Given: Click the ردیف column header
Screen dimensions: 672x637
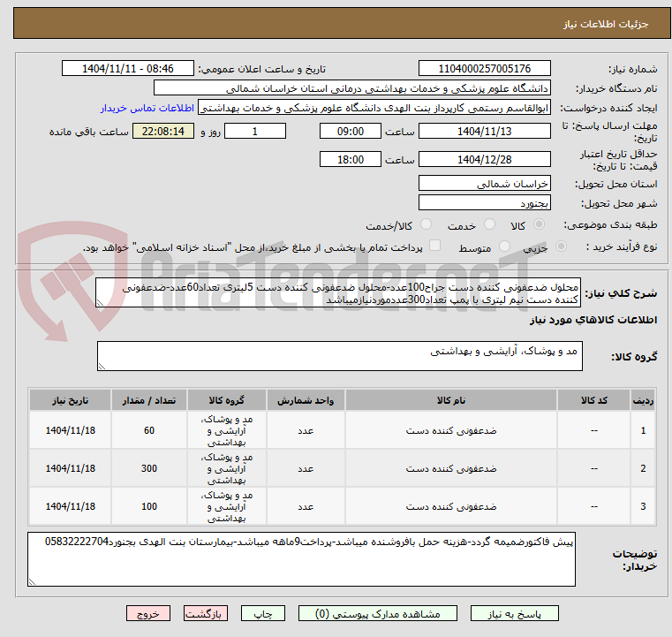Looking at the screenshot, I should coord(643,400).
